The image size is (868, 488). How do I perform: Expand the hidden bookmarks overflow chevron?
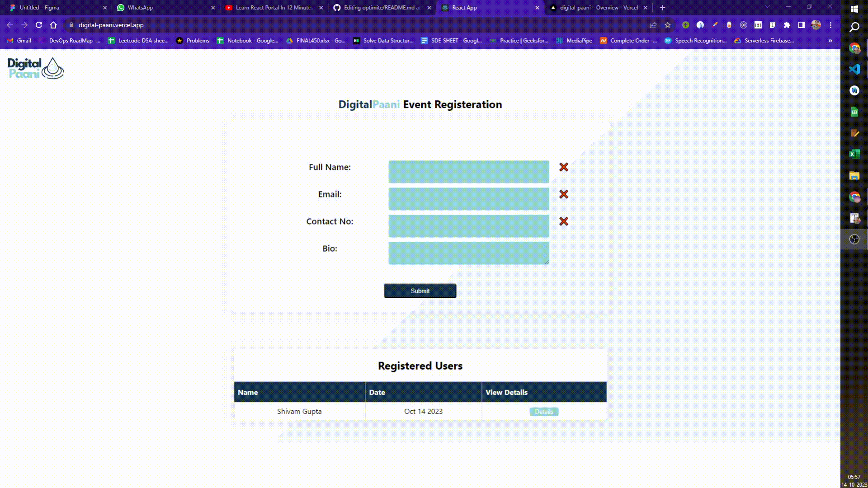tap(830, 41)
